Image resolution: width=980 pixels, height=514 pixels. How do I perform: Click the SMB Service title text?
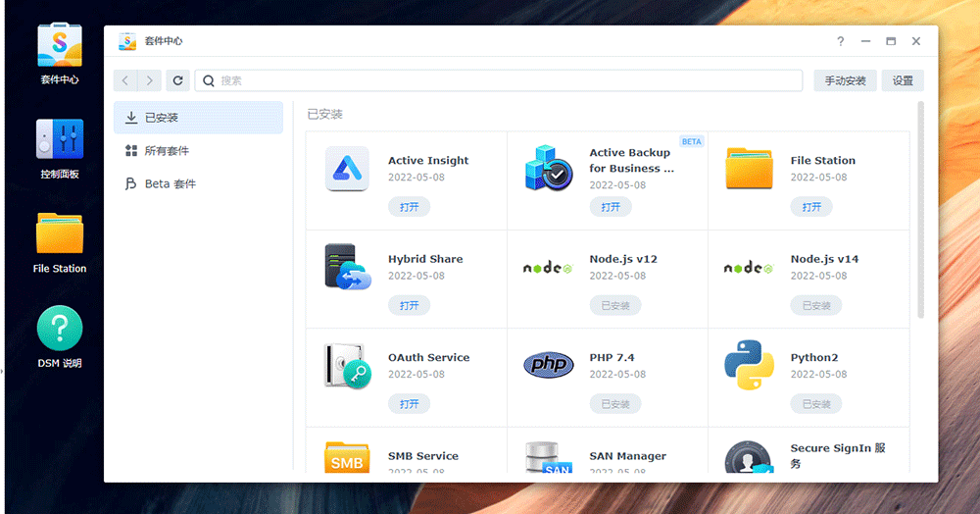point(423,456)
